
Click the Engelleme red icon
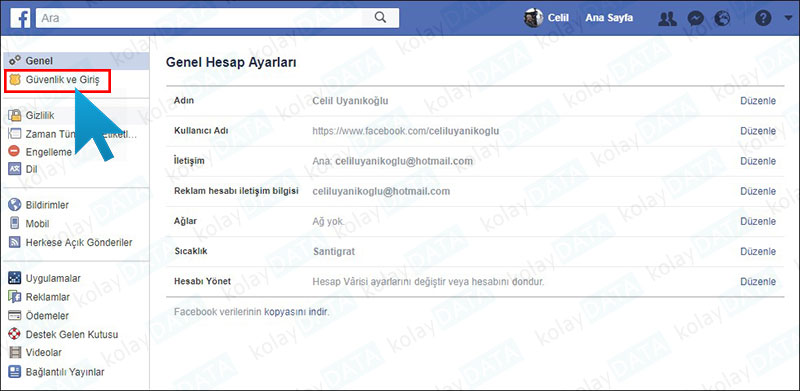pos(15,152)
